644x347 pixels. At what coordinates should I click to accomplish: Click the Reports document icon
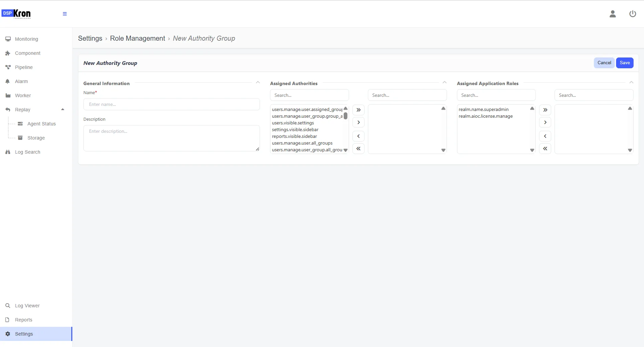(x=7, y=320)
